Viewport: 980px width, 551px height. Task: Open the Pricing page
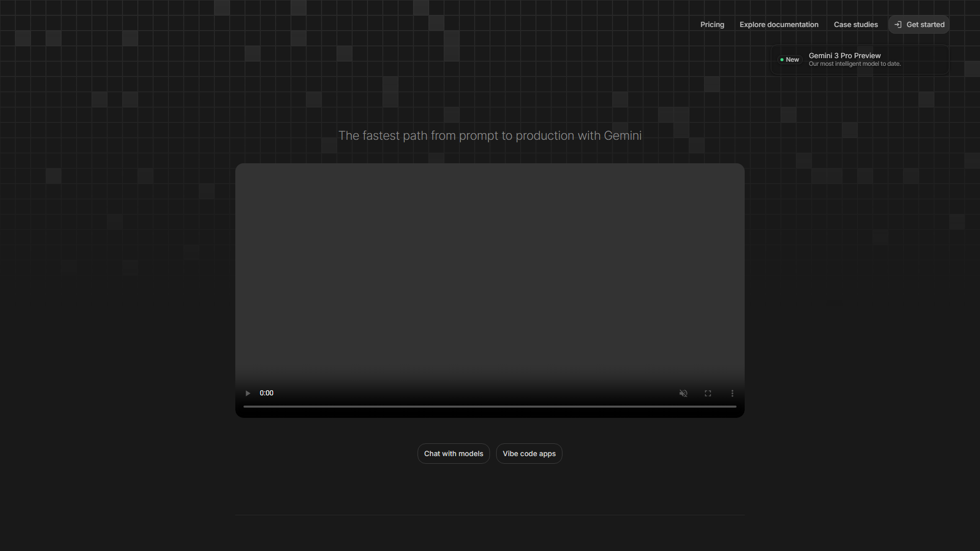click(712, 24)
